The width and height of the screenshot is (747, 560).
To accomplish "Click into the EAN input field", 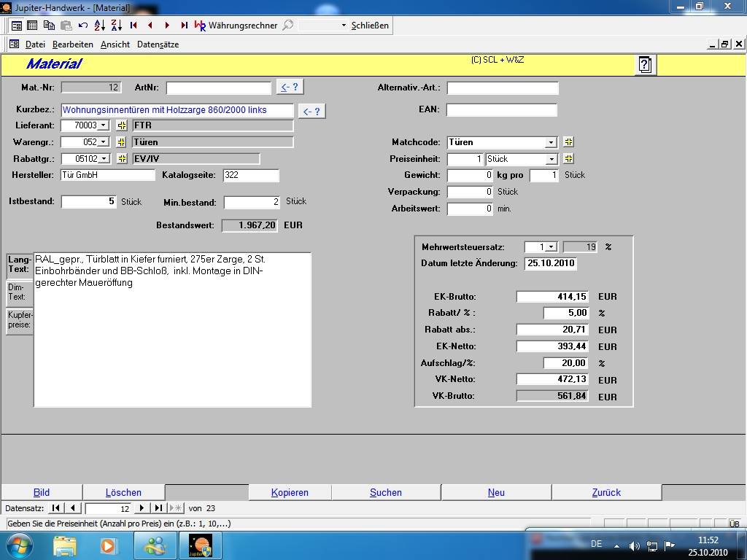I will pyautogui.click(x=501, y=109).
